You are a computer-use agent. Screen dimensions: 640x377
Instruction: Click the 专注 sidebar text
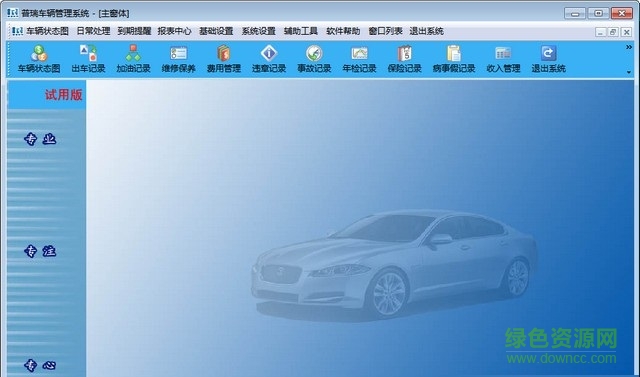[x=40, y=251]
